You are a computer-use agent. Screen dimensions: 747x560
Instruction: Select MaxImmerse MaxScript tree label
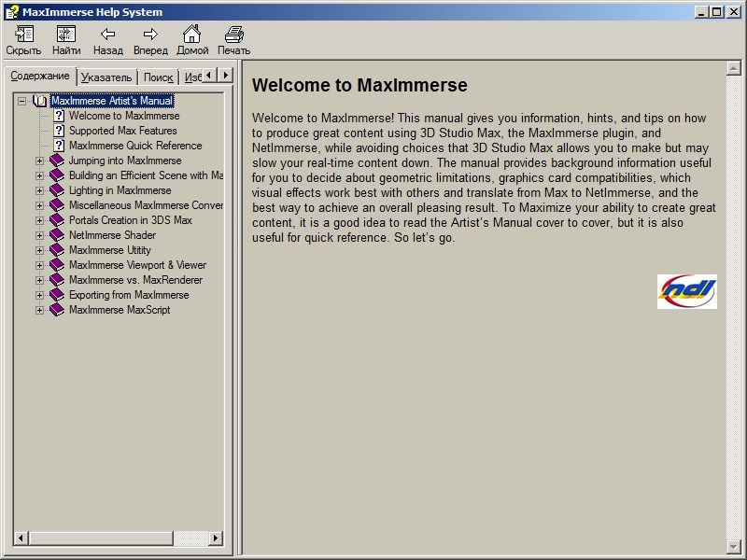pos(120,310)
